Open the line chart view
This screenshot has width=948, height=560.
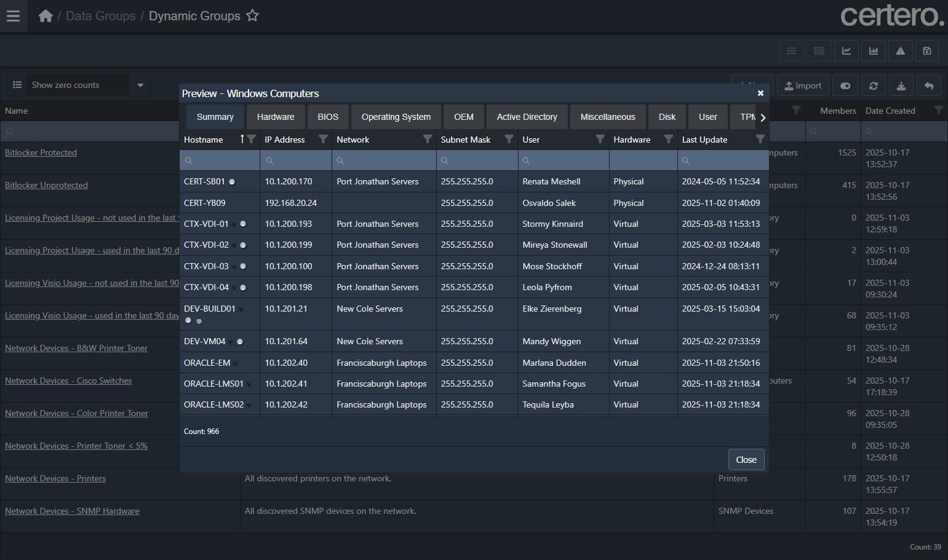(846, 51)
